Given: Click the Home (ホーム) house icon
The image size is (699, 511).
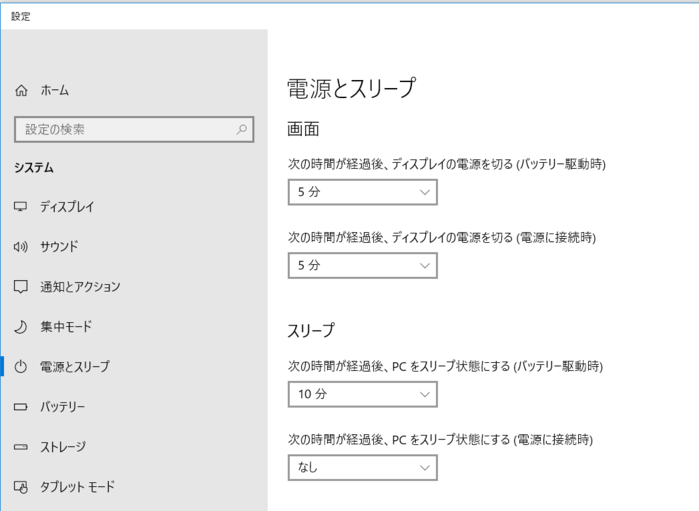Looking at the screenshot, I should click(x=21, y=91).
